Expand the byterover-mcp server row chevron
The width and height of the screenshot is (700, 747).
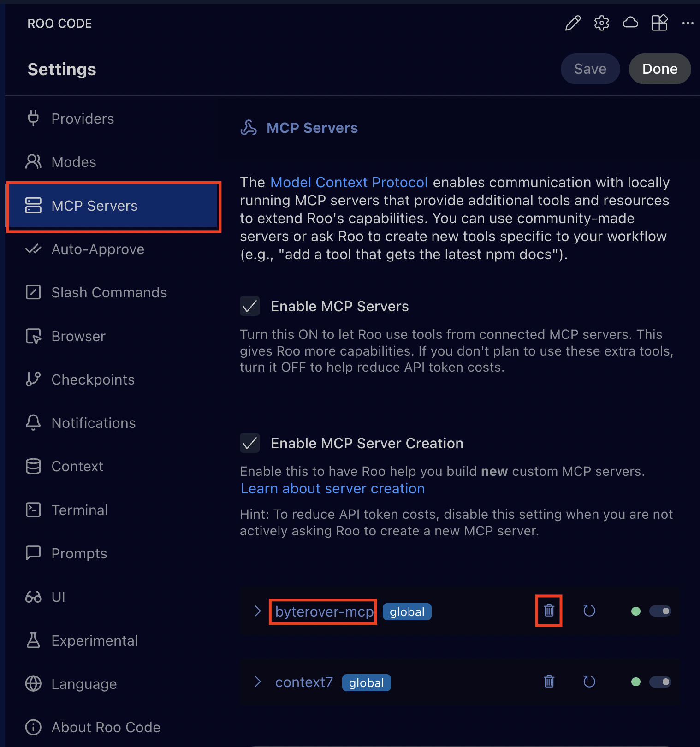pyautogui.click(x=258, y=611)
